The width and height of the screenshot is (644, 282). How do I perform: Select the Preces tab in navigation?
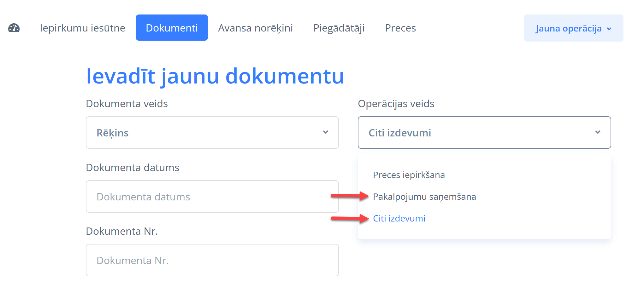pos(400,28)
